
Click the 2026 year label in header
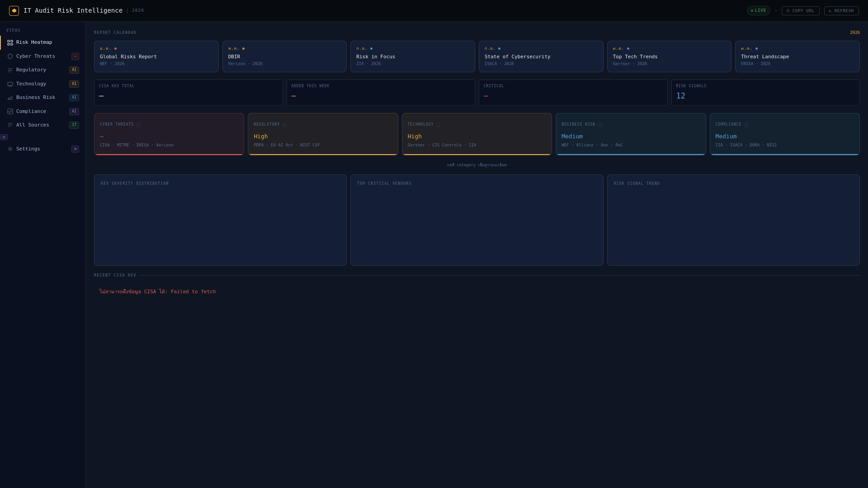click(x=138, y=11)
